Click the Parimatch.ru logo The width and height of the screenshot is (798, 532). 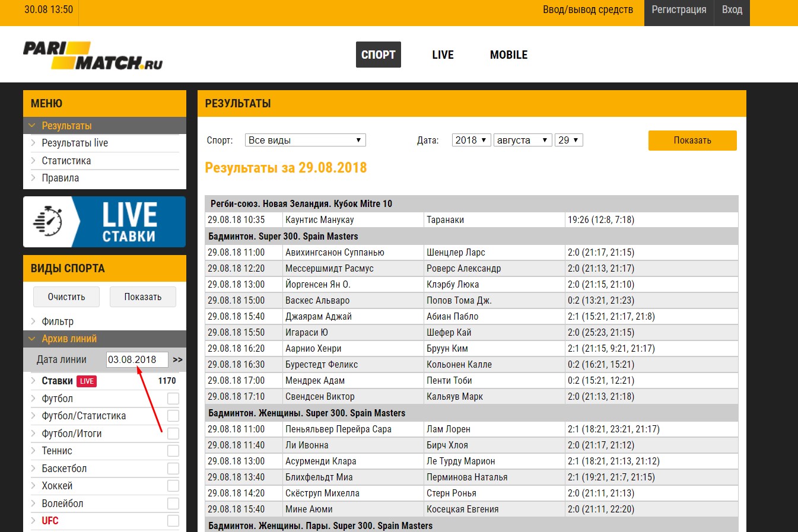[x=93, y=55]
